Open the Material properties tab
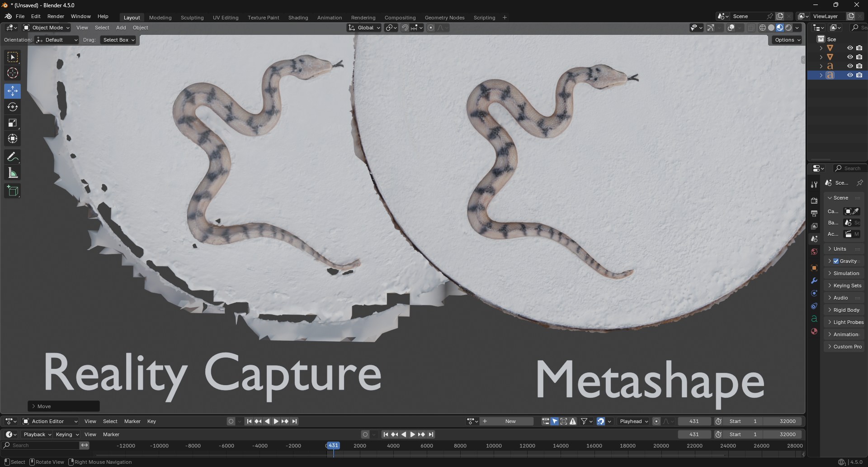 pos(814,331)
